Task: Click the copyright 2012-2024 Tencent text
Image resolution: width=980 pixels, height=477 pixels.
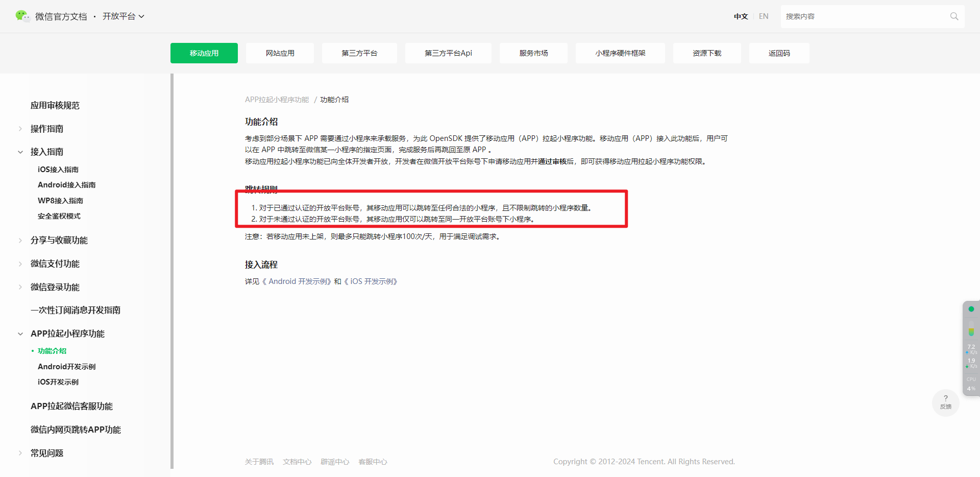Action: 644,462
